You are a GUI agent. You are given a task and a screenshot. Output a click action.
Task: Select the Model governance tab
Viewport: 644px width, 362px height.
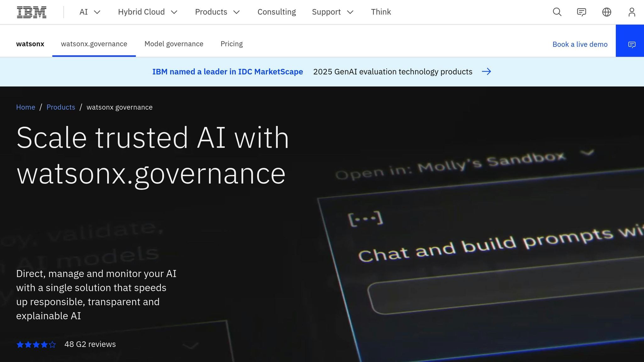pyautogui.click(x=174, y=44)
